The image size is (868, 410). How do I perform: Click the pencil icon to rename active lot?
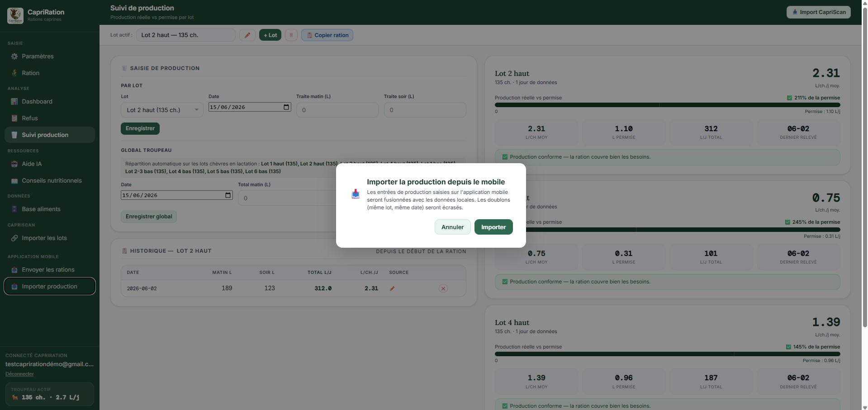coord(247,35)
